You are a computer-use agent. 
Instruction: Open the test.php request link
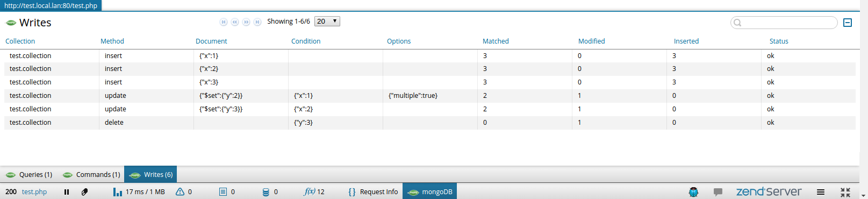point(34,192)
